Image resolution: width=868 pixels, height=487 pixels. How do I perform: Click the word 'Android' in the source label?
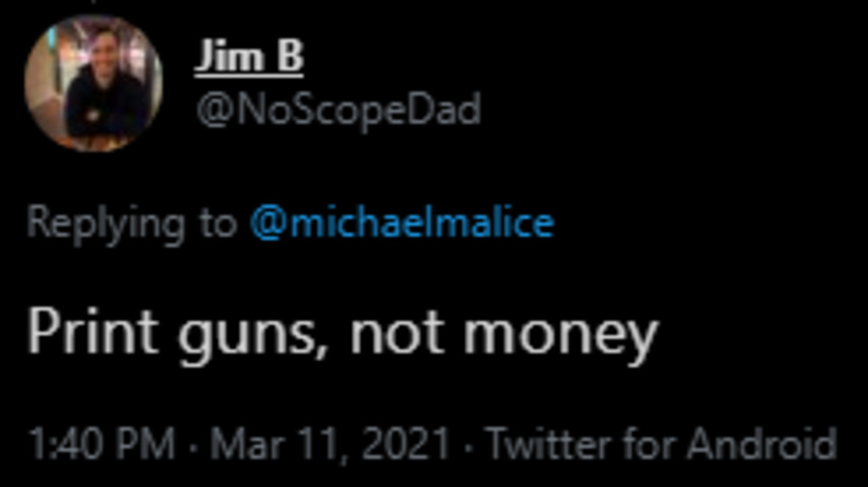tap(761, 444)
